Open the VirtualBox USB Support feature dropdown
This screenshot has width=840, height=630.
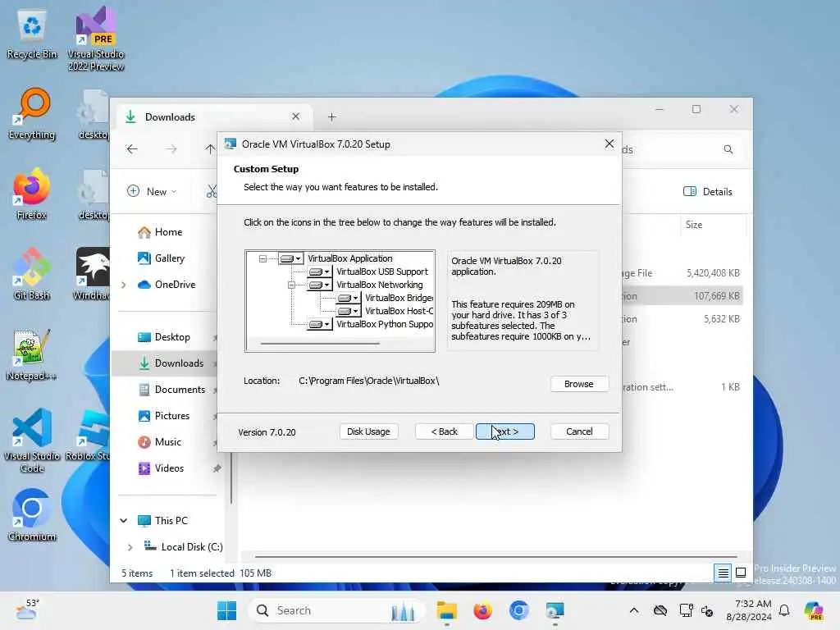pos(319,272)
